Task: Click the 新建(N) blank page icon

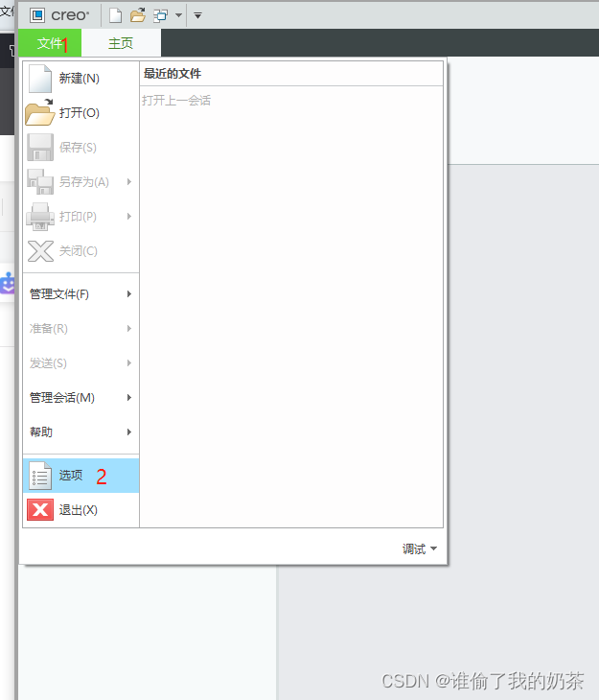Action: 40,79
